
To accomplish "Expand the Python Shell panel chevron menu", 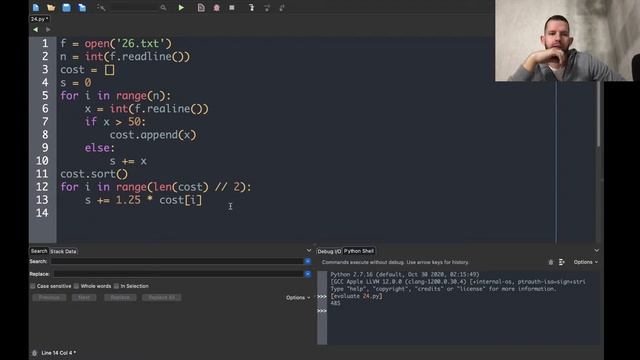I will click(597, 251).
